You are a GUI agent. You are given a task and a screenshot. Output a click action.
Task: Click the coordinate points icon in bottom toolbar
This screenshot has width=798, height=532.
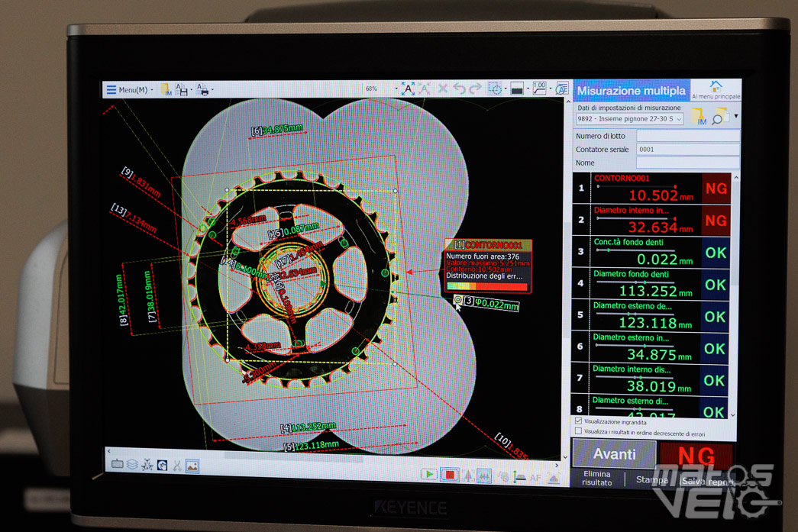coord(147,464)
